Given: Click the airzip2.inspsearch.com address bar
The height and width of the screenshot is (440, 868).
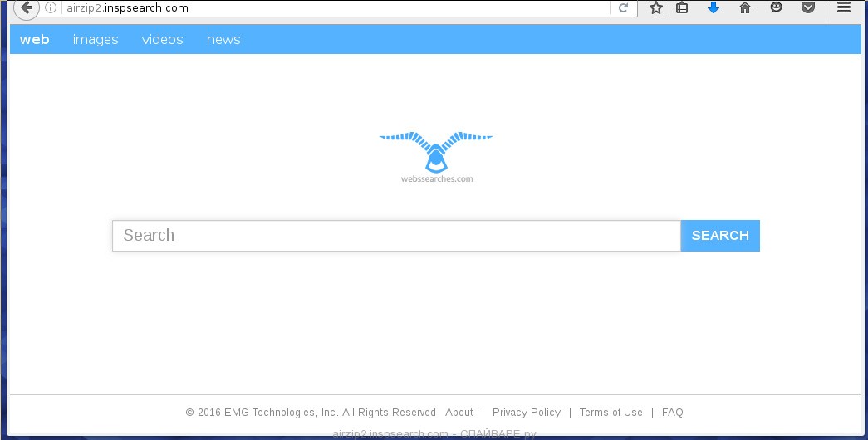Looking at the screenshot, I should coord(336,7).
